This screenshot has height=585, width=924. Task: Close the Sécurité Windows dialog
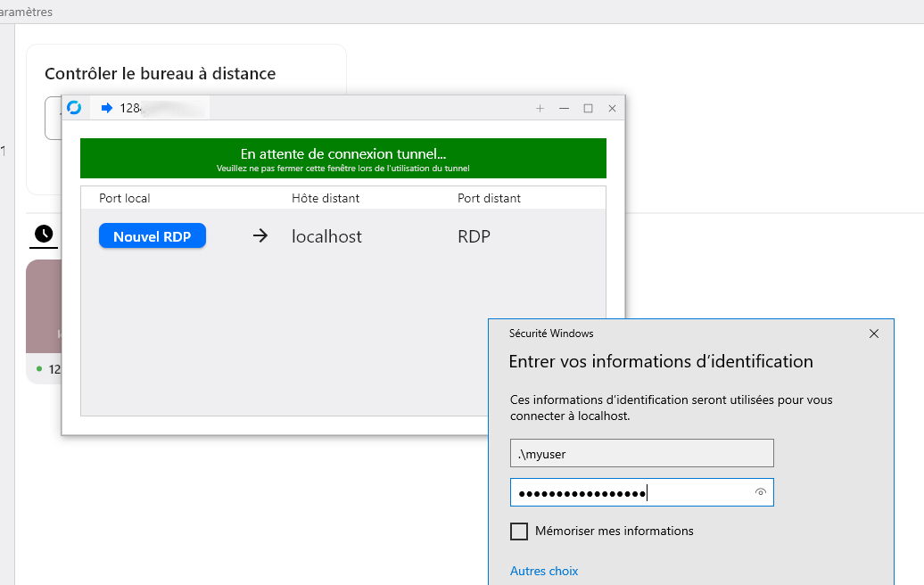click(x=873, y=333)
